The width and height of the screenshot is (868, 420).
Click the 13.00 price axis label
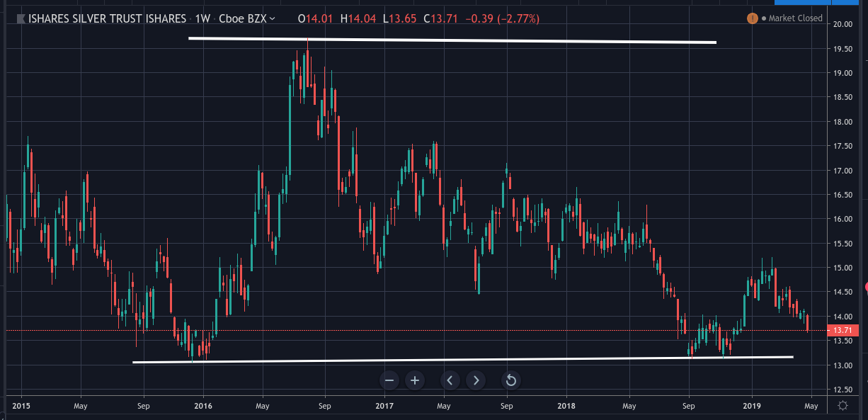click(x=843, y=365)
